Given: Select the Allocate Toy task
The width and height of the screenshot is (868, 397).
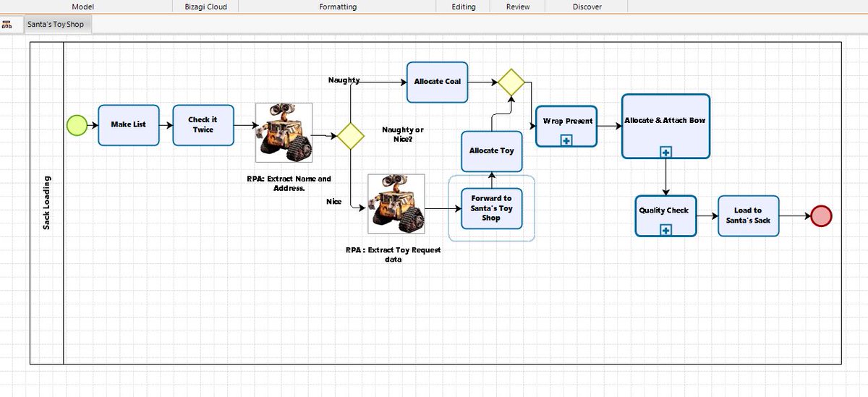Looking at the screenshot, I should [492, 151].
